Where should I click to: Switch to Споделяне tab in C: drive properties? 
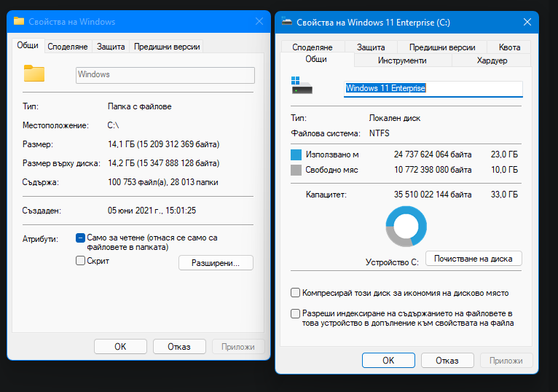click(313, 47)
